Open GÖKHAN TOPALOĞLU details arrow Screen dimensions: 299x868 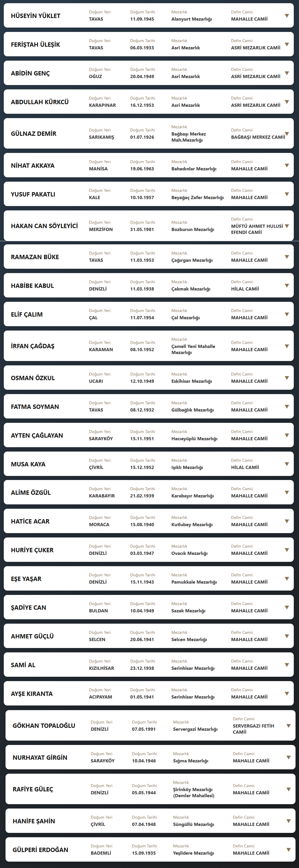(x=289, y=726)
